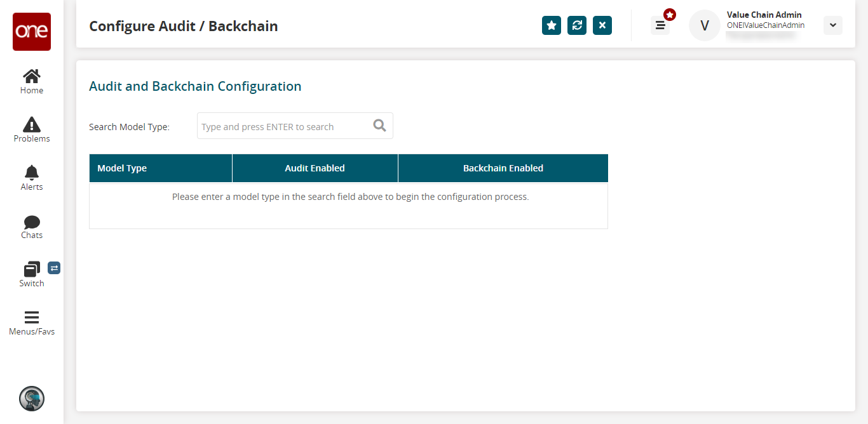The width and height of the screenshot is (868, 424).
Task: Open the notifications list icon
Action: point(660,25)
